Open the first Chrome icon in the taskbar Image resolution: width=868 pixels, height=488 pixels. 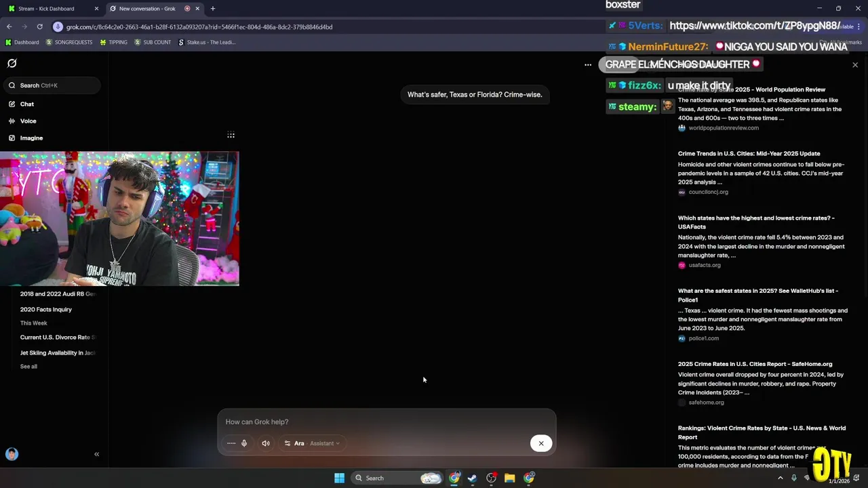point(454,478)
